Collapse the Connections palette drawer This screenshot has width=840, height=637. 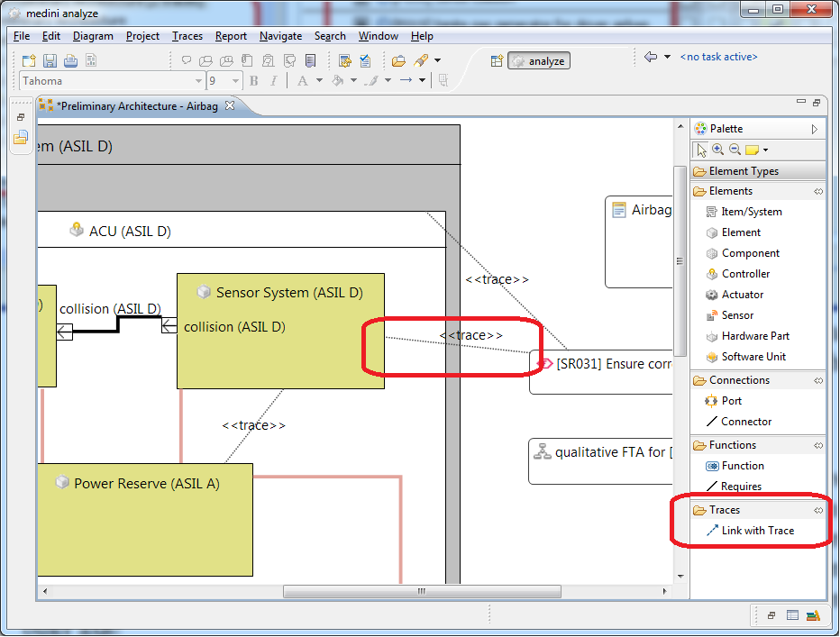pyautogui.click(x=738, y=380)
